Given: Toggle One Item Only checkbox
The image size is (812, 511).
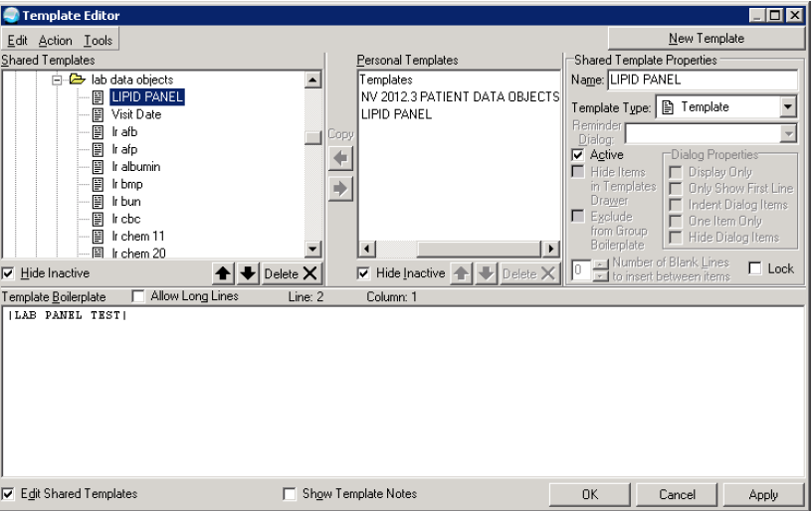Looking at the screenshot, I should [x=676, y=222].
